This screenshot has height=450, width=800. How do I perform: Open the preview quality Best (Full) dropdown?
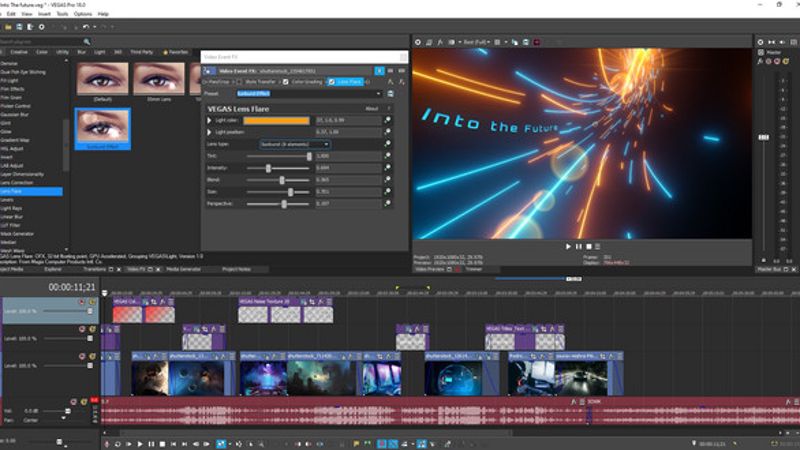coord(477,42)
